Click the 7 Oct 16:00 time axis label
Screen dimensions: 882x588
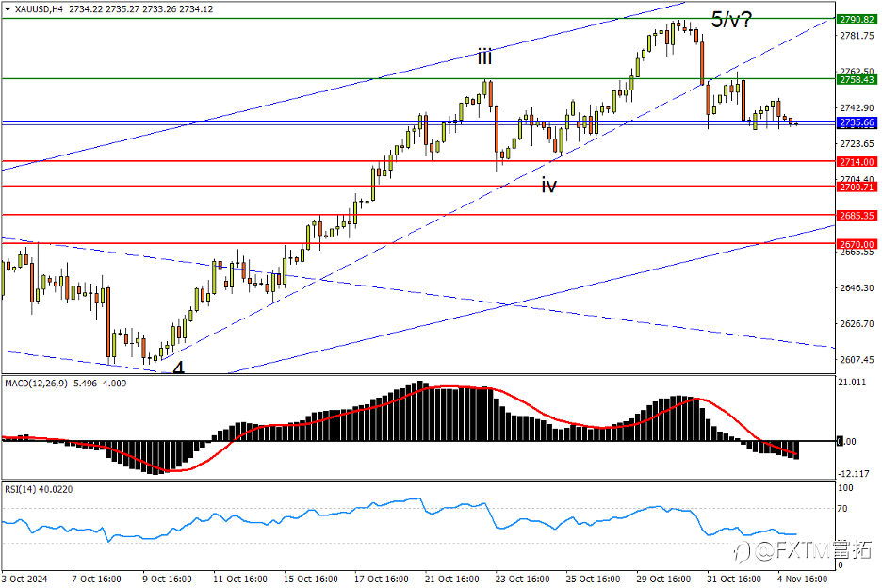[96, 579]
